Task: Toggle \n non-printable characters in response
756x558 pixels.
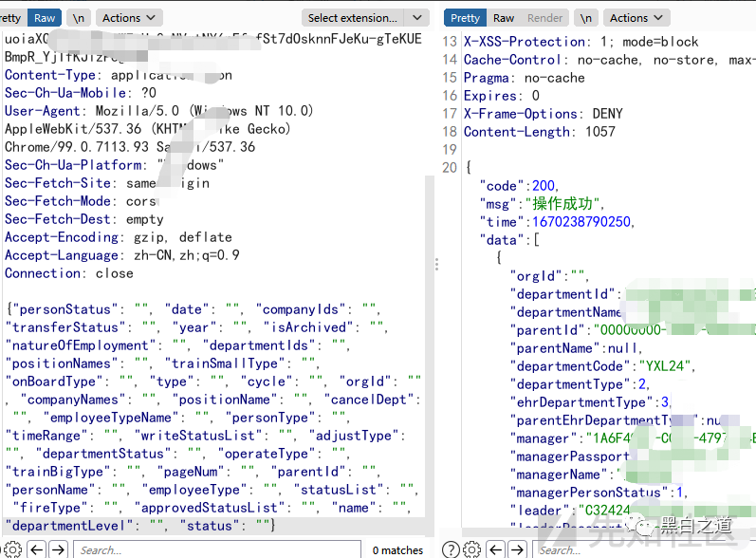Action: (x=587, y=18)
